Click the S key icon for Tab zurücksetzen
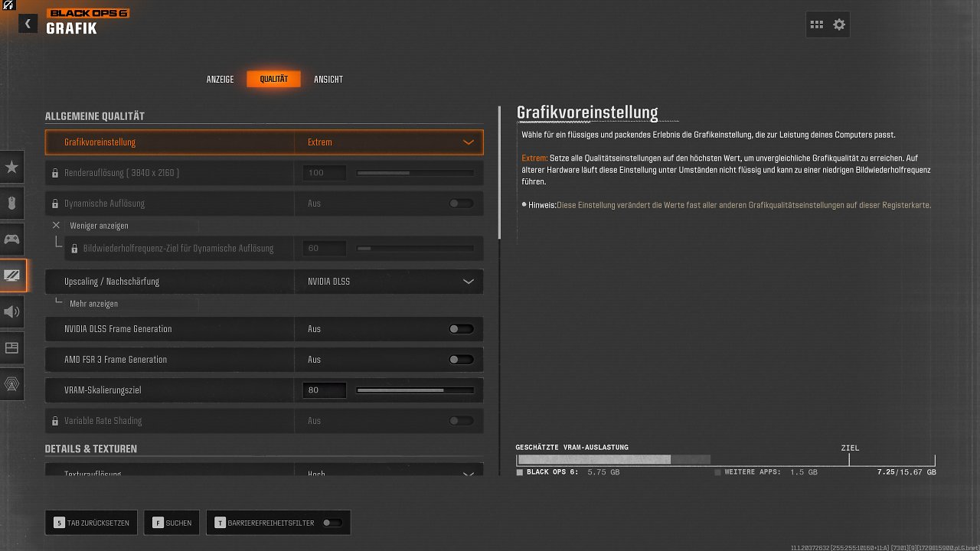Screen dimensions: 980x551 (59, 523)
